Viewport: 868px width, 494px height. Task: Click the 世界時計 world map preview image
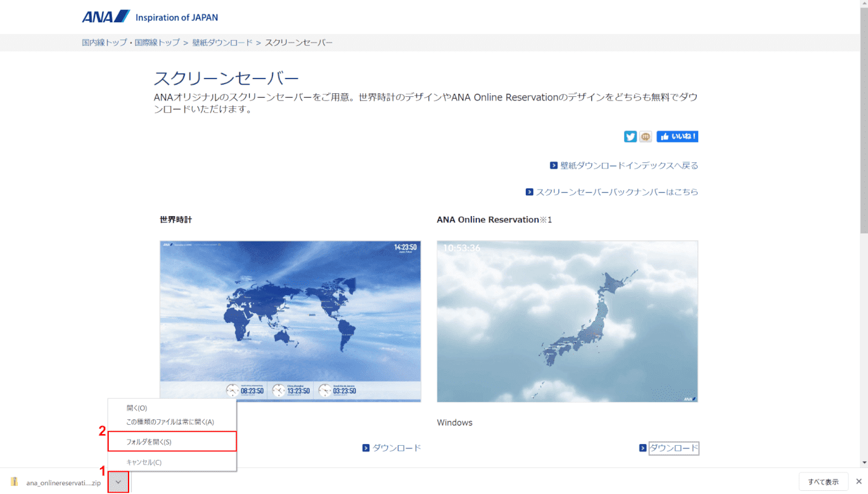[x=290, y=321]
